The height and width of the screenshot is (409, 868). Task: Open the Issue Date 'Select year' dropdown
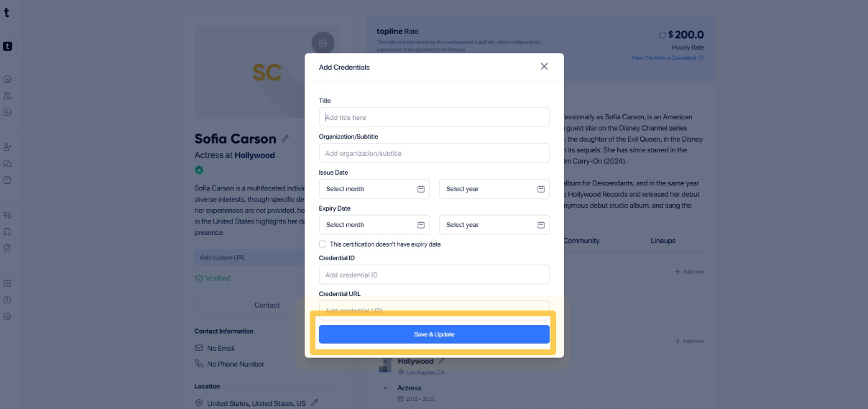pyautogui.click(x=494, y=189)
